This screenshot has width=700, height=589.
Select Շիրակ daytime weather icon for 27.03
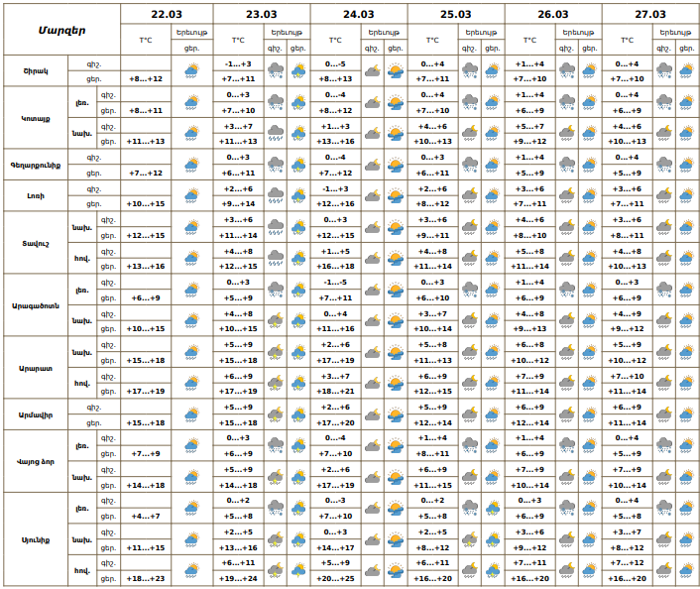(687, 70)
